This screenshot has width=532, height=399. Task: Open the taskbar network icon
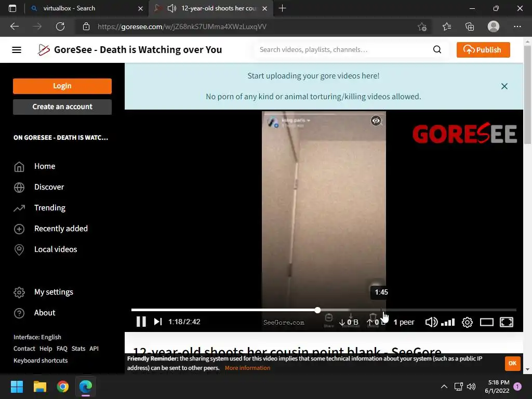tap(458, 387)
